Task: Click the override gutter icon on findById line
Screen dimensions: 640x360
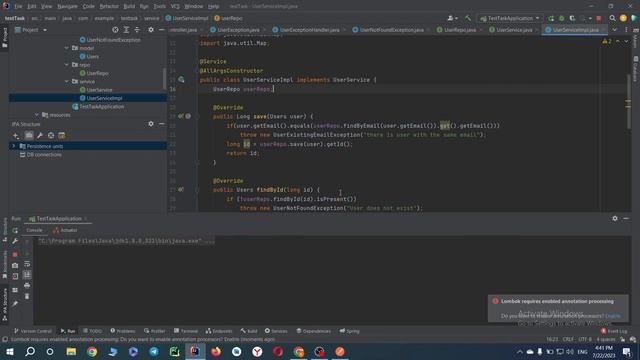Action: click(x=181, y=189)
